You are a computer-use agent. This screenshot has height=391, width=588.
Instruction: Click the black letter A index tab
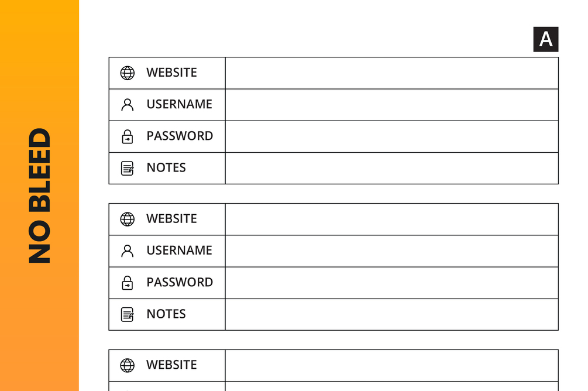tap(546, 39)
